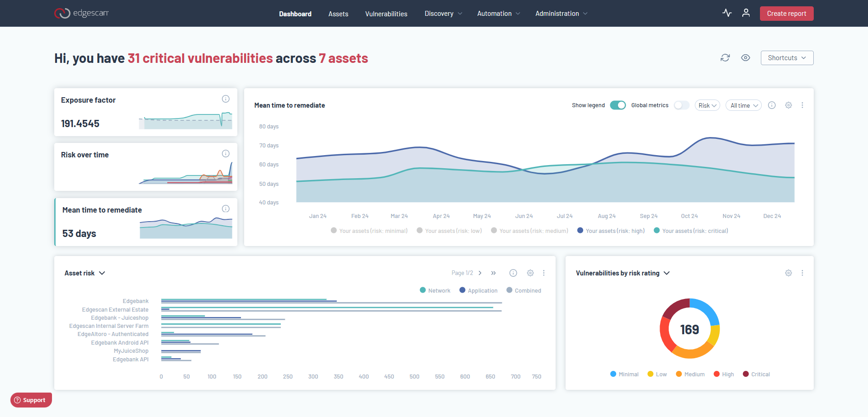Open the Support button
868x417 pixels.
click(x=31, y=400)
